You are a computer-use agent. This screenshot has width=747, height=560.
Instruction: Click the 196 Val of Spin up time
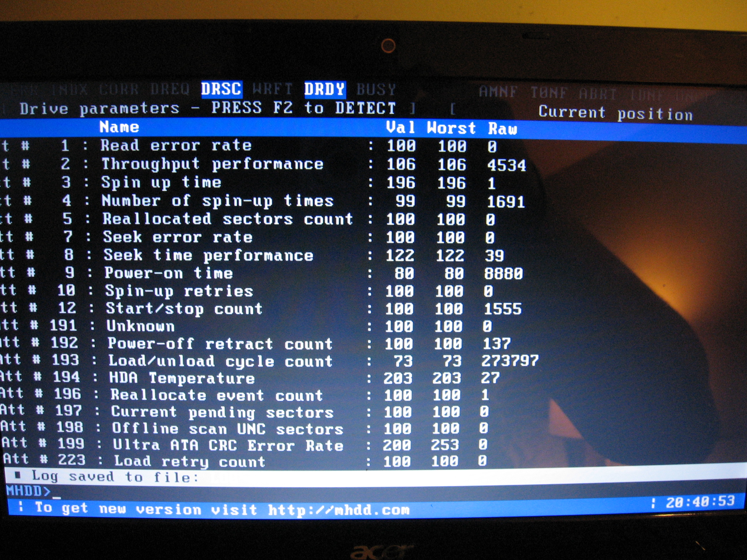401,183
